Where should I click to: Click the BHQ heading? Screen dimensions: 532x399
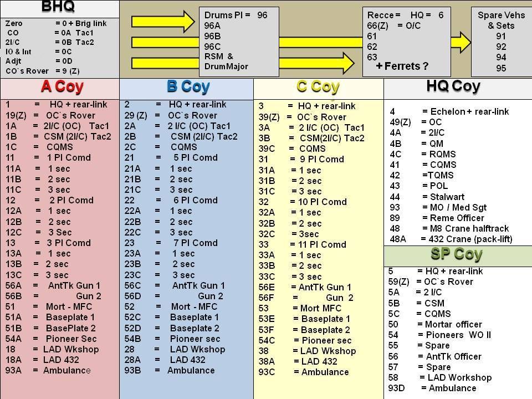(58, 6)
